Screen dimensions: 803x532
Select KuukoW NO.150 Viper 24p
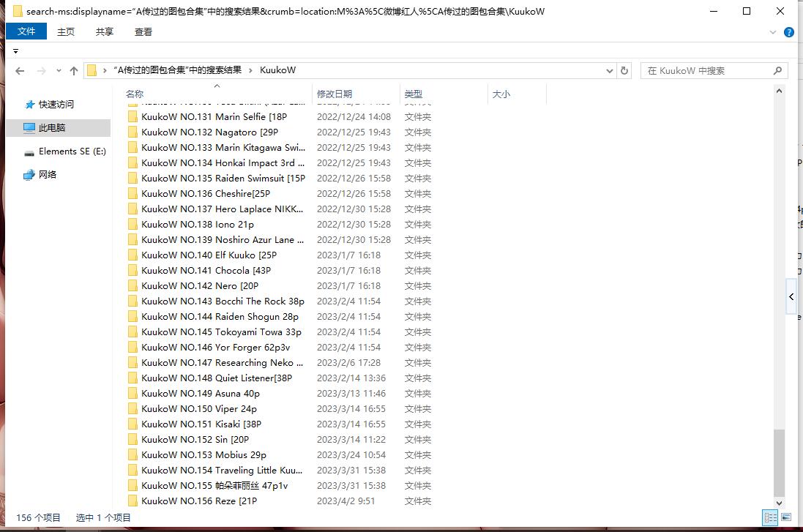pyautogui.click(x=199, y=408)
